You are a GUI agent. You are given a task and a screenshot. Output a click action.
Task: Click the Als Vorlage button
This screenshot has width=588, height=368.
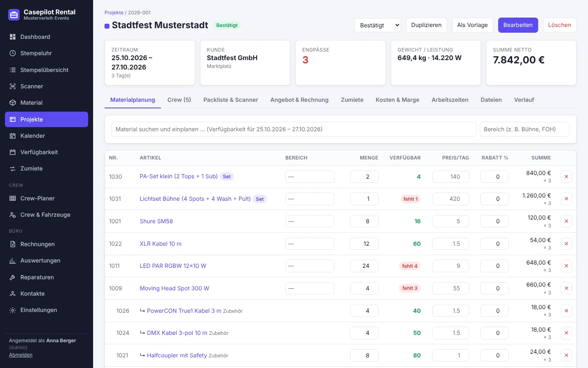tap(472, 25)
